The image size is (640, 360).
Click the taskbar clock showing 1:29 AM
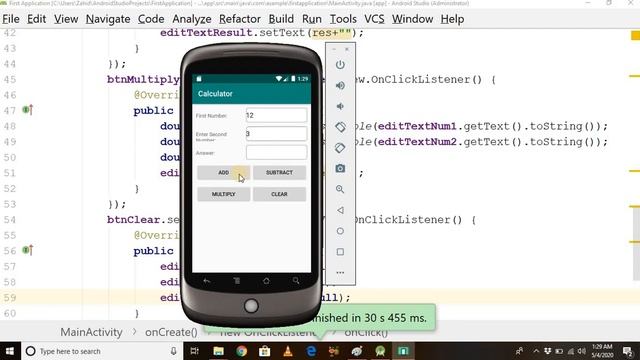pyautogui.click(x=602, y=351)
